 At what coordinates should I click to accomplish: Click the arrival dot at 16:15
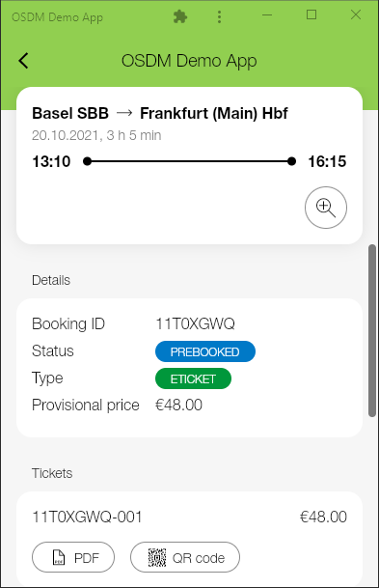292,161
